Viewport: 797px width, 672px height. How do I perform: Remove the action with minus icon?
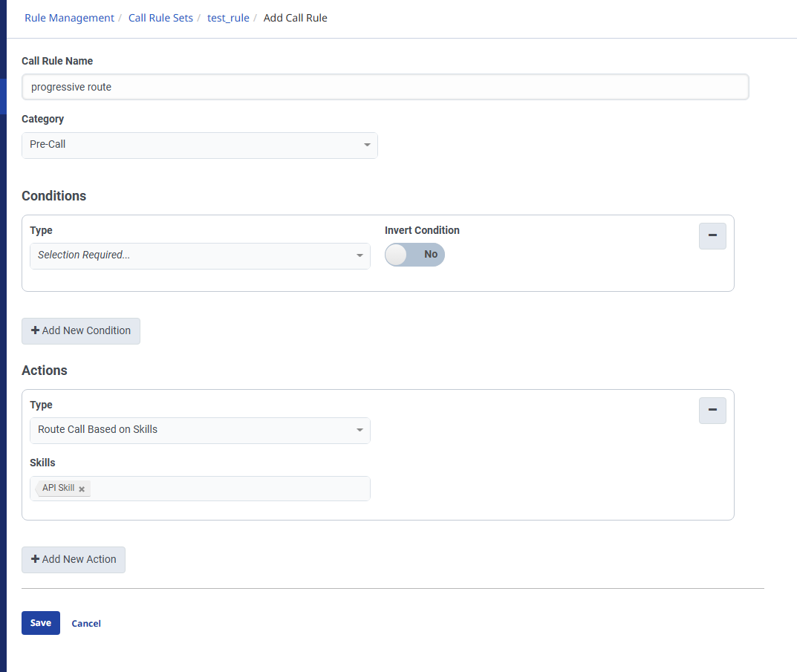(712, 411)
